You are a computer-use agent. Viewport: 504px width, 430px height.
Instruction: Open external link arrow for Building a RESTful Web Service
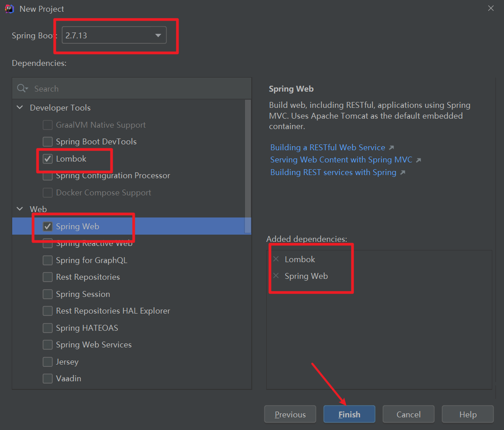coord(391,148)
